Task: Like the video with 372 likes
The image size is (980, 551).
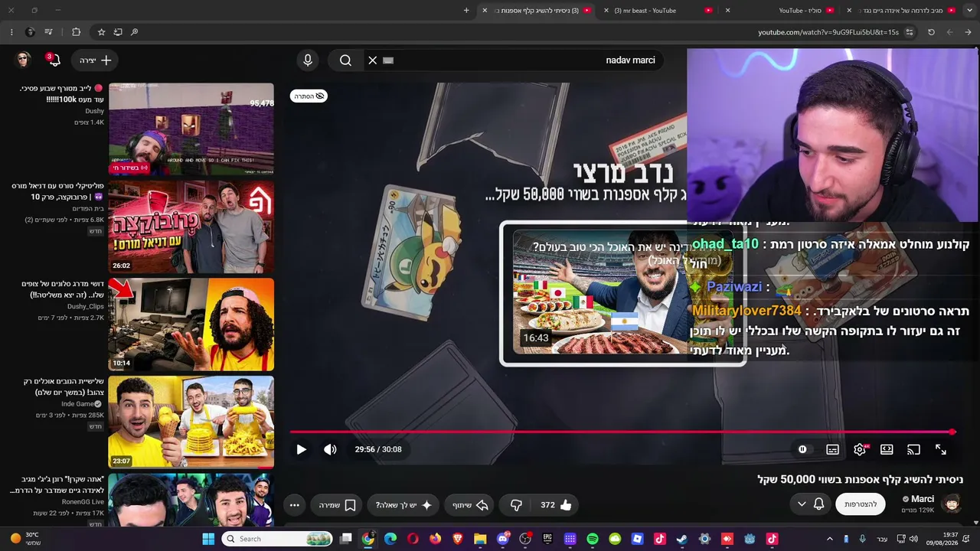Action: (x=557, y=505)
